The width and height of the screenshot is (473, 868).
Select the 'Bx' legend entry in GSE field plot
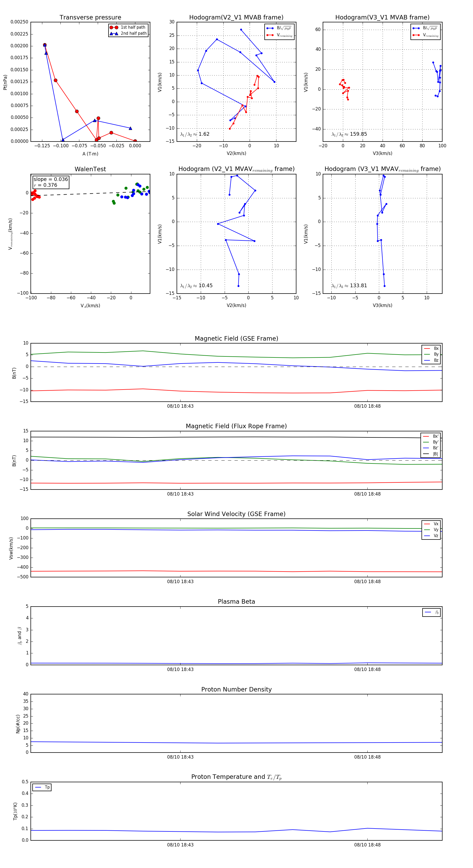tap(431, 349)
